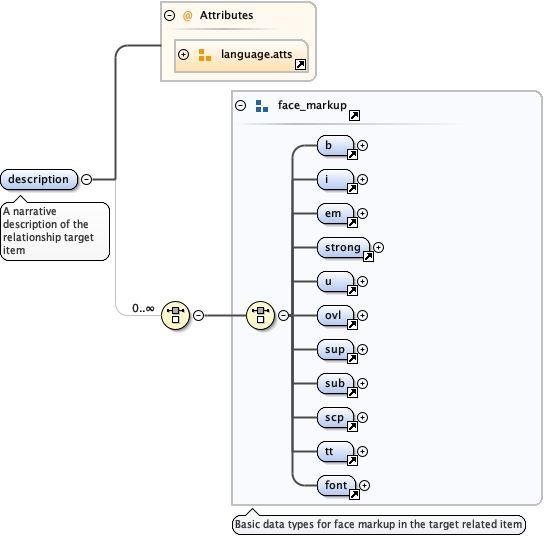Screen dimensions: 560x538
Task: Expand the b element
Action: (362, 145)
